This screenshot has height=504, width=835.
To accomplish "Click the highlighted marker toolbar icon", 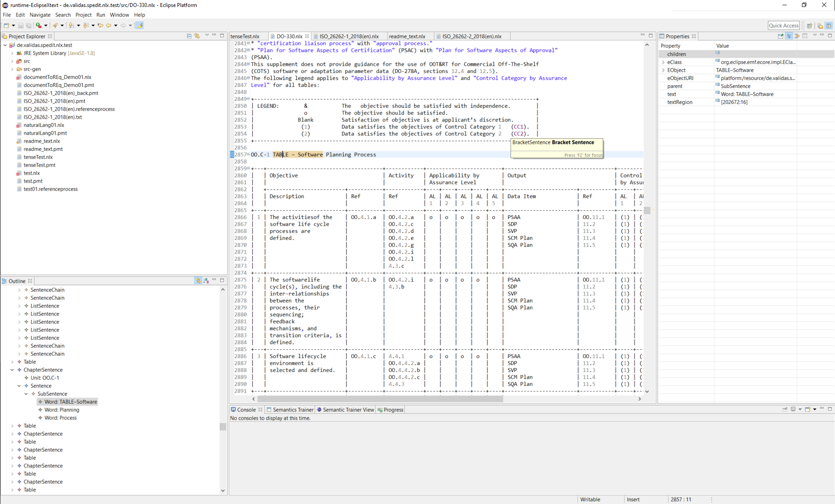I will pos(140,26).
